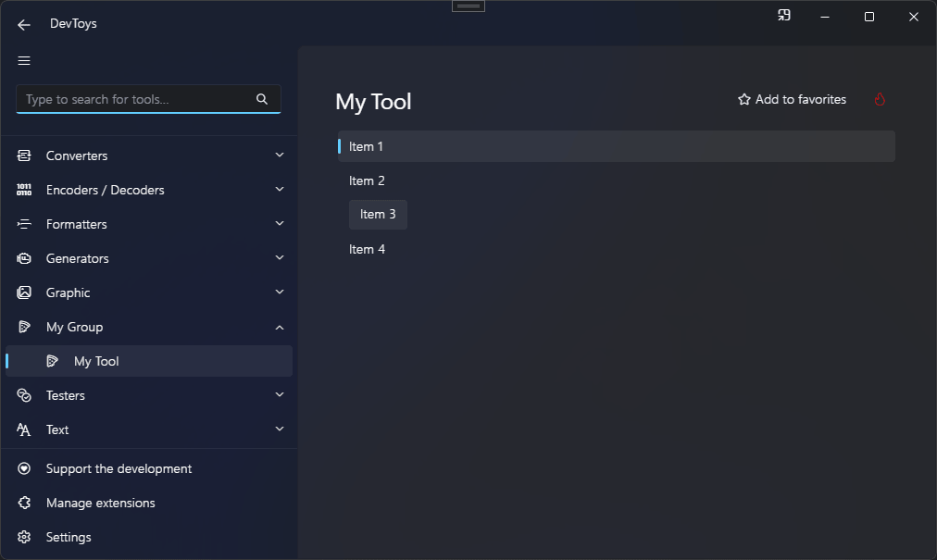Screen dimensions: 937x560
Task: Click the title bar drag handle
Action: 468,6
